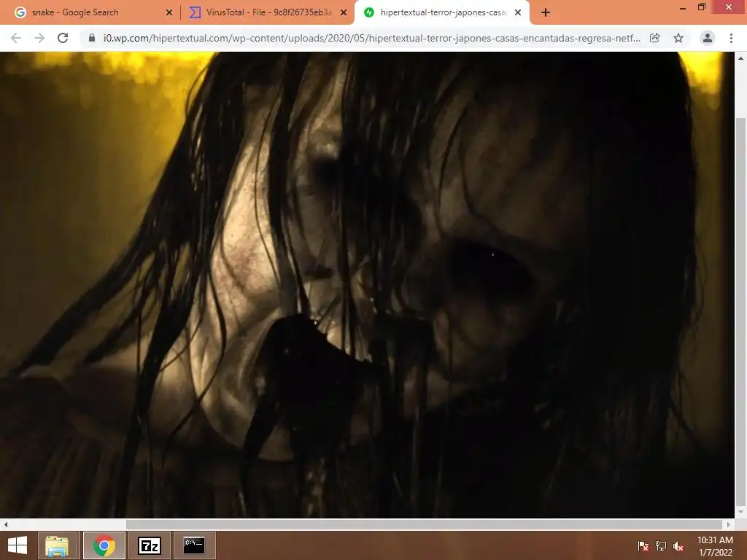Switch to VirusTotal - File tab
This screenshot has width=747, height=560.
pyautogui.click(x=268, y=12)
